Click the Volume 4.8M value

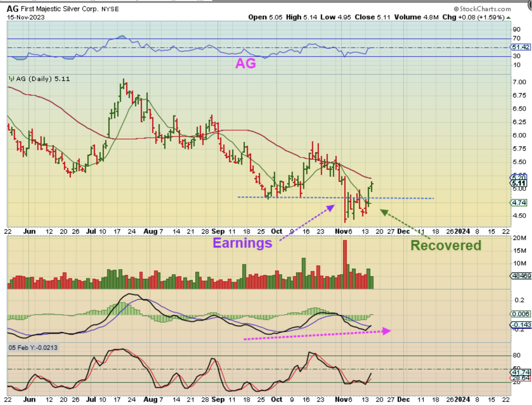tap(416, 17)
